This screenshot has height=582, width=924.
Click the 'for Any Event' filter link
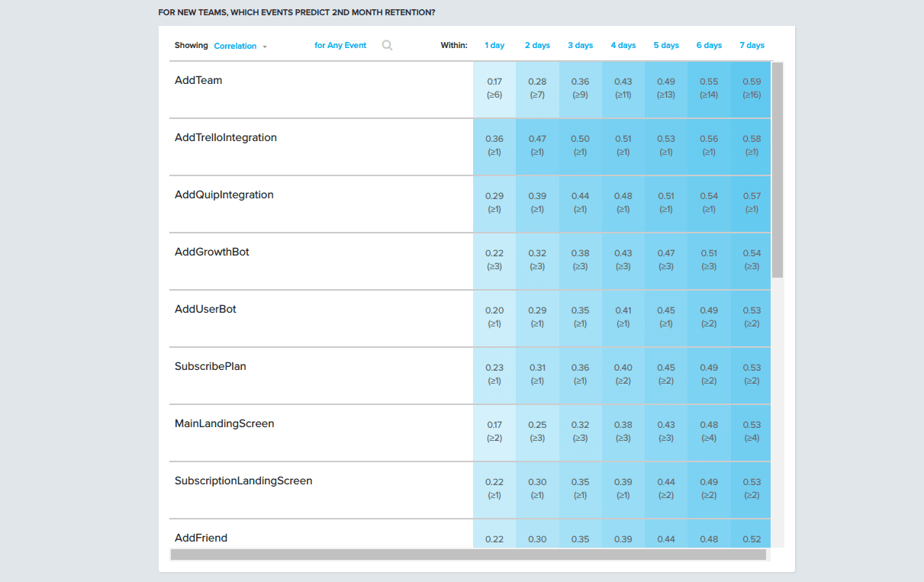340,46
